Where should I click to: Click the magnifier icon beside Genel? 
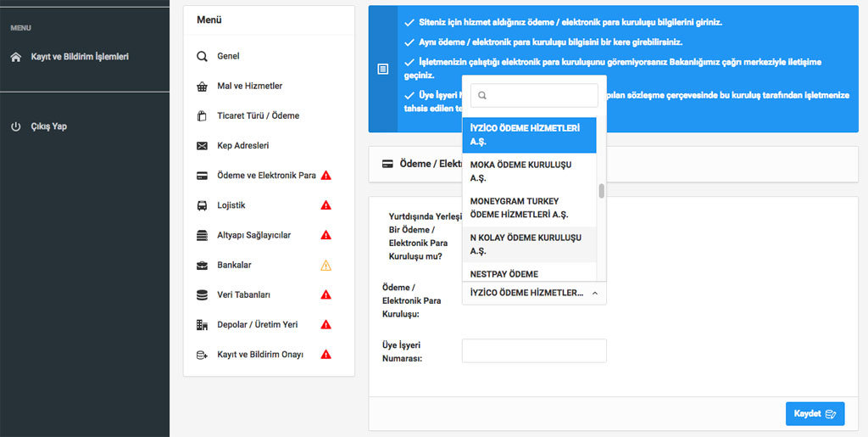[202, 56]
